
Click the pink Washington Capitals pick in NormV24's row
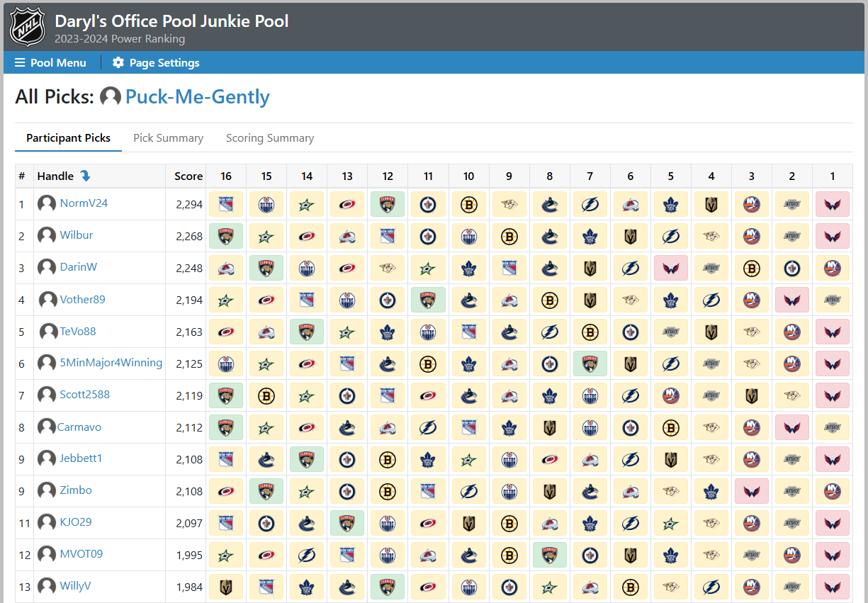(x=833, y=204)
